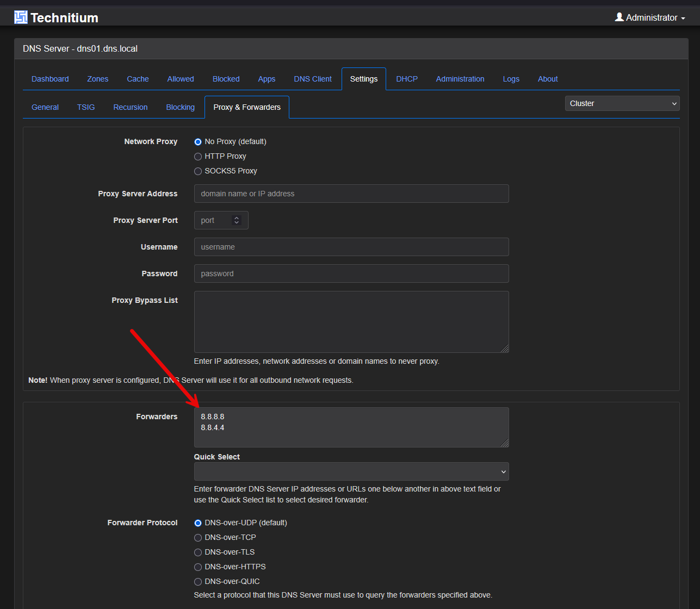Image resolution: width=700 pixels, height=609 pixels.
Task: Click the Administrator user icon
Action: [619, 17]
